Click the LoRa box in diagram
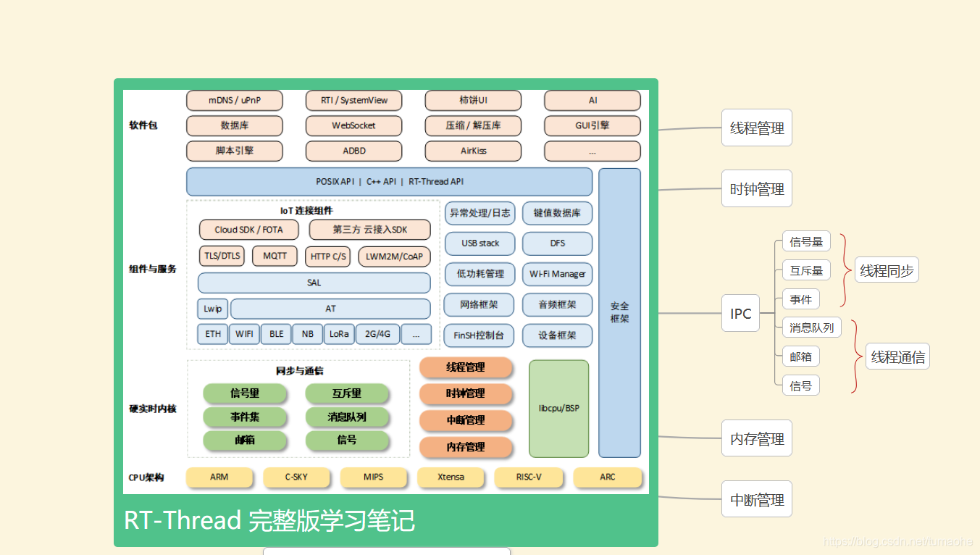This screenshot has width=980, height=555. pos(339,334)
